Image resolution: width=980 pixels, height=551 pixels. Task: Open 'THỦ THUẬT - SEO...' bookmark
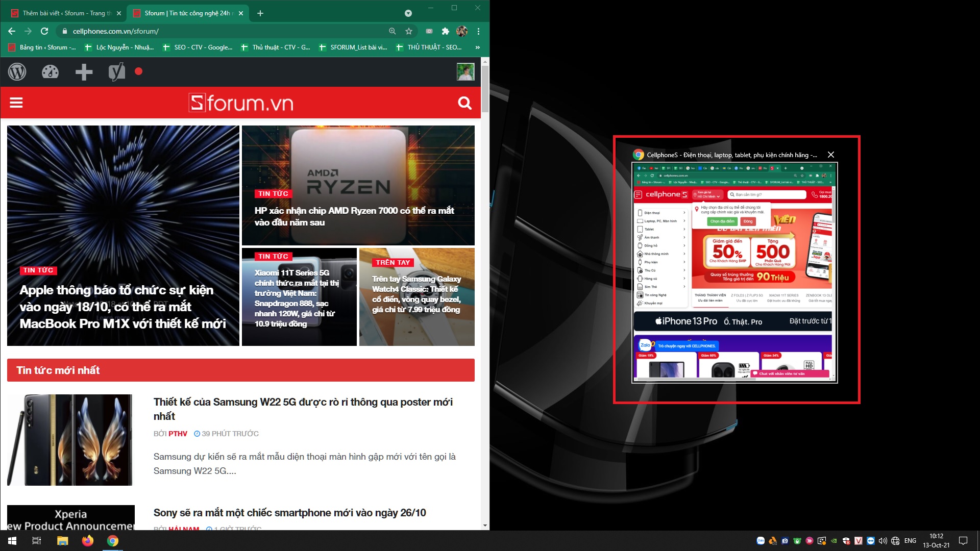point(429,47)
